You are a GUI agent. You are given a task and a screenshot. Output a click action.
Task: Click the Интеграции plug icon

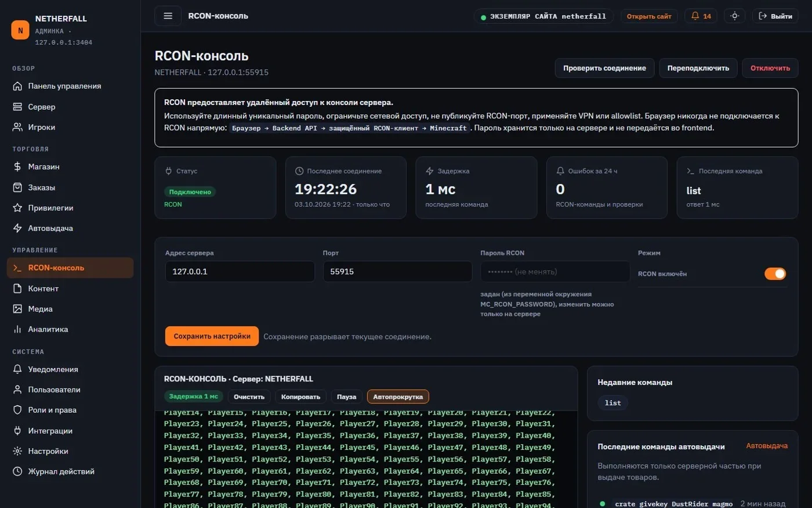(17, 431)
